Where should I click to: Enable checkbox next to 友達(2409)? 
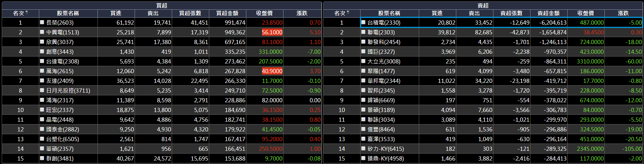[42, 80]
